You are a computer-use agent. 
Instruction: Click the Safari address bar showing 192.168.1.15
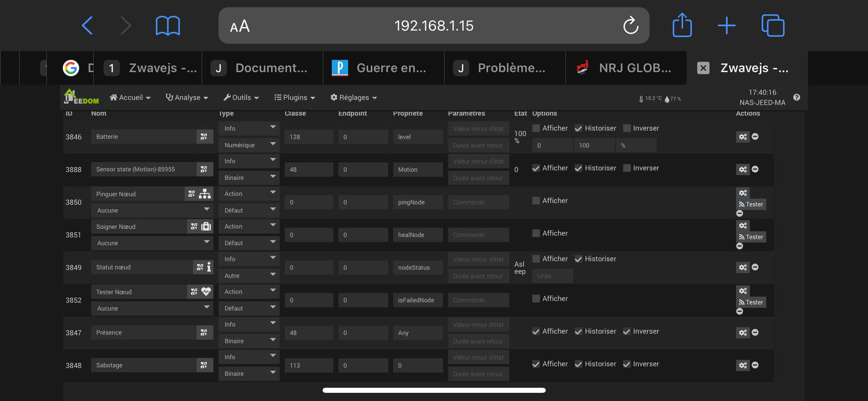tap(434, 25)
